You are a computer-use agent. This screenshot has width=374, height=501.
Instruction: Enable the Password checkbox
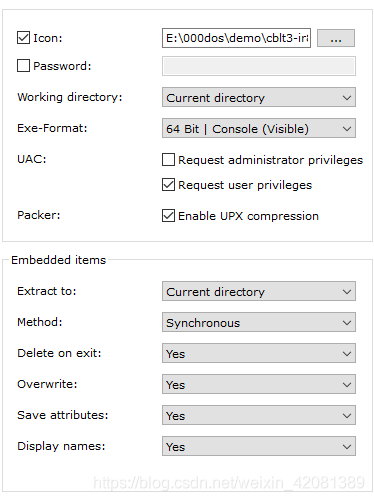tap(23, 66)
